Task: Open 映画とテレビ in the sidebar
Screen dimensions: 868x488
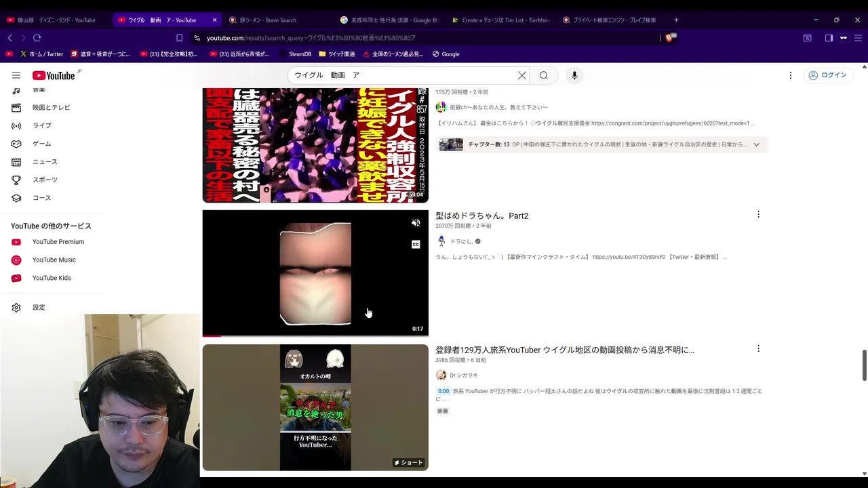Action: (x=52, y=107)
